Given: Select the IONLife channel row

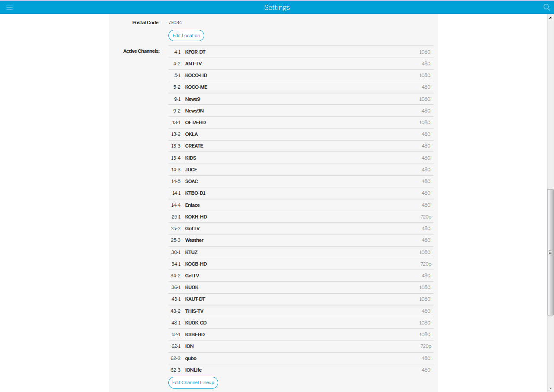Looking at the screenshot, I should pos(301,370).
